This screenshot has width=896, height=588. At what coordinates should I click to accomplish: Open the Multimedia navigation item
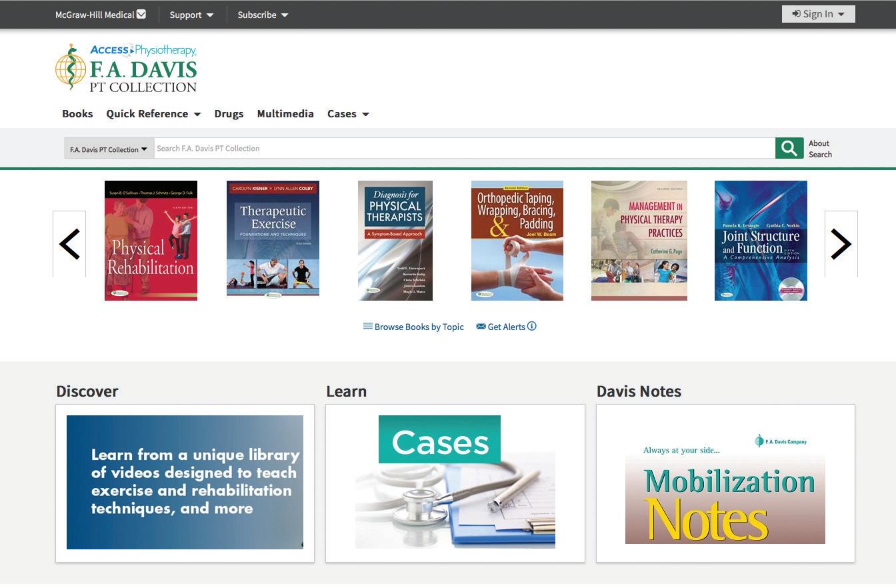click(x=285, y=114)
